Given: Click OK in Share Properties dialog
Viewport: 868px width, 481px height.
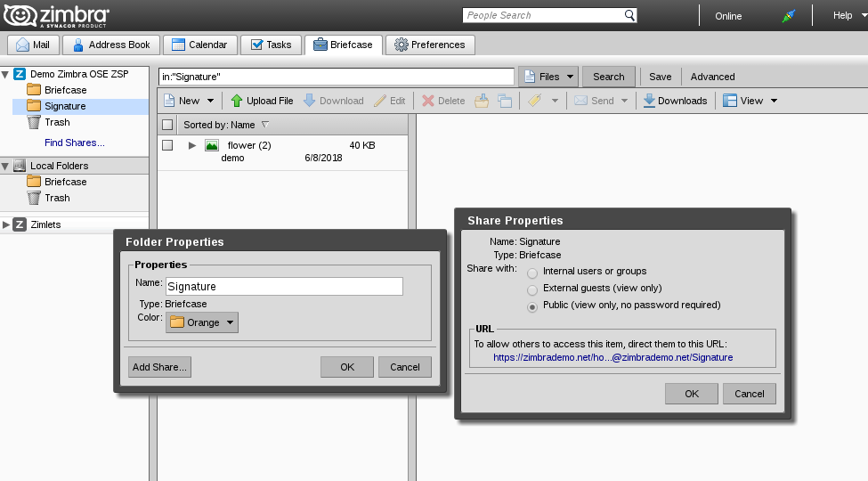Looking at the screenshot, I should [692, 394].
